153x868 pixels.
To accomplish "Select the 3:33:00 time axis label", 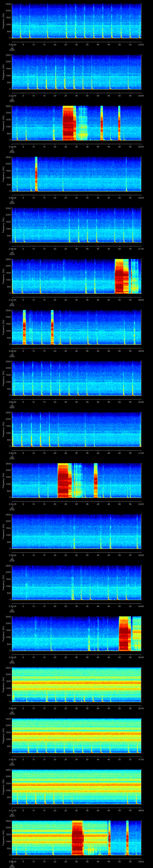I will pyautogui.click(x=12, y=606).
